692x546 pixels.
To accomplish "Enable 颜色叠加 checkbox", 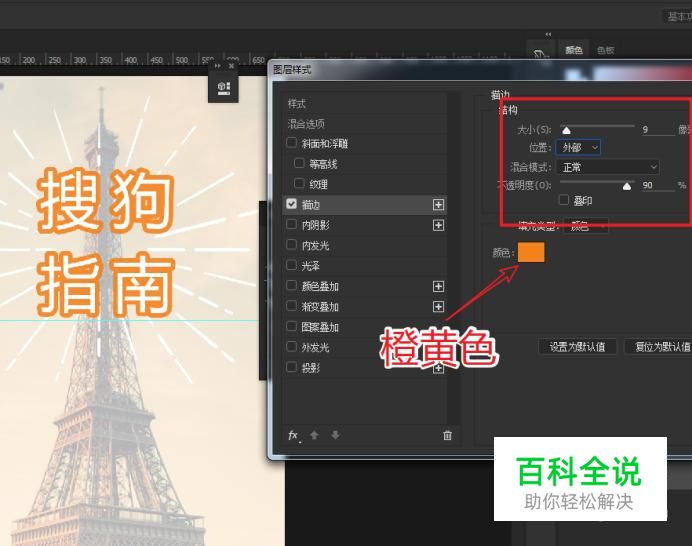I will 291,285.
